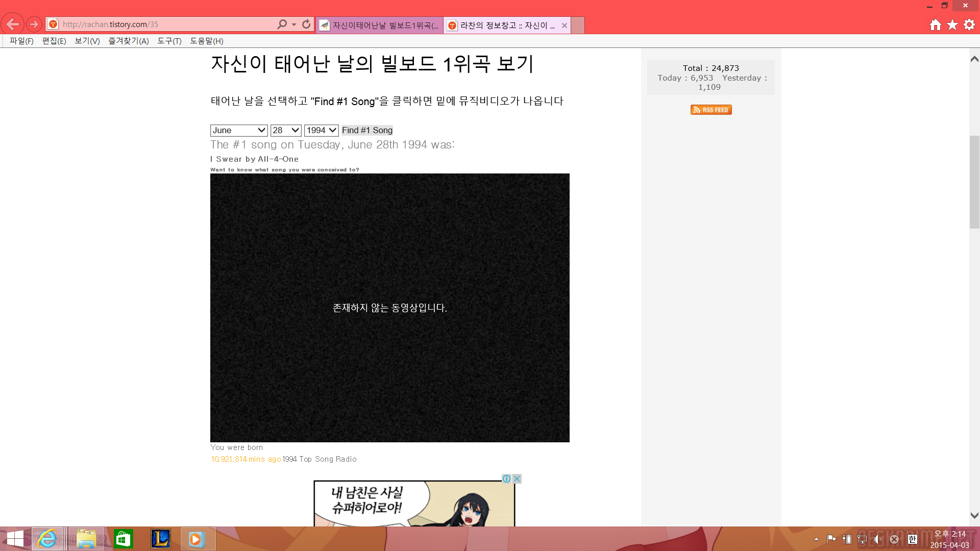The height and width of the screenshot is (551, 980).
Task: Click the Find #1 Song button
Action: [367, 131]
